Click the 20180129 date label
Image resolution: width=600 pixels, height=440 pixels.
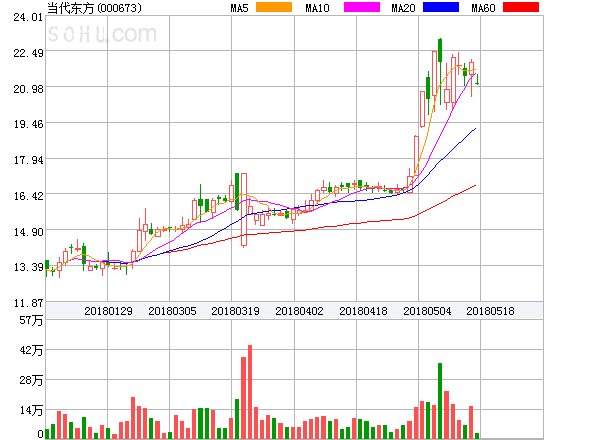tap(108, 311)
